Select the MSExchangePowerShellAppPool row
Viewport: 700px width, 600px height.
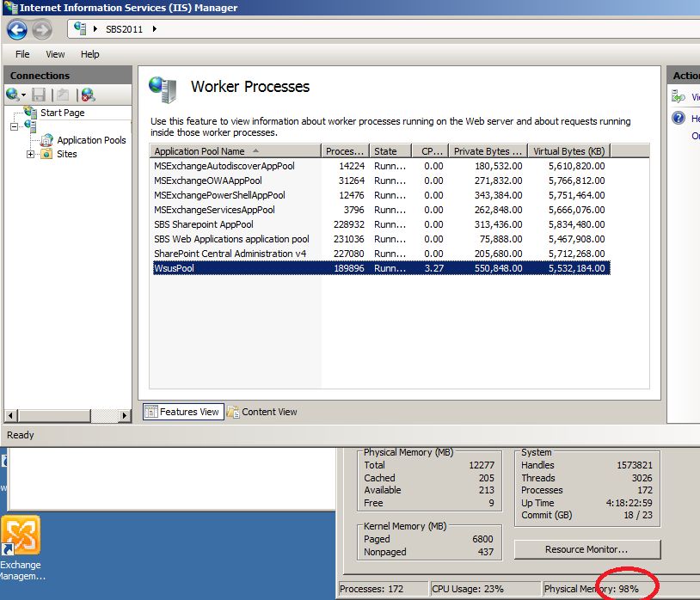382,195
